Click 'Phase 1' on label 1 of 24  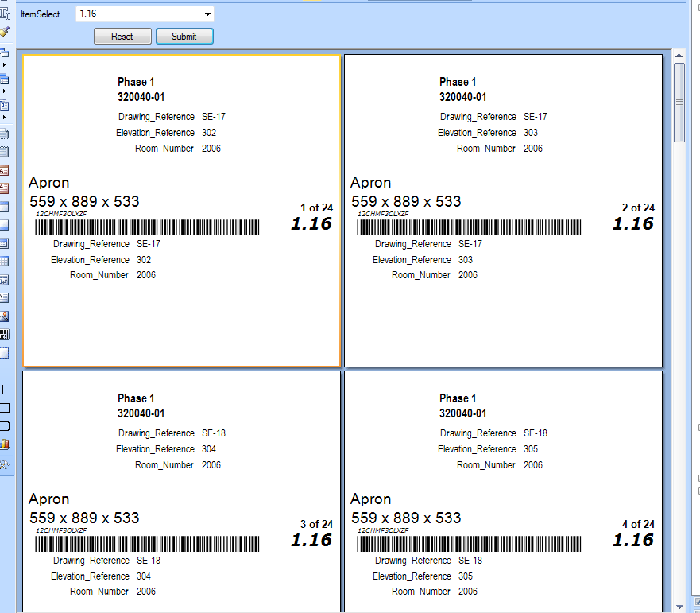(136, 82)
